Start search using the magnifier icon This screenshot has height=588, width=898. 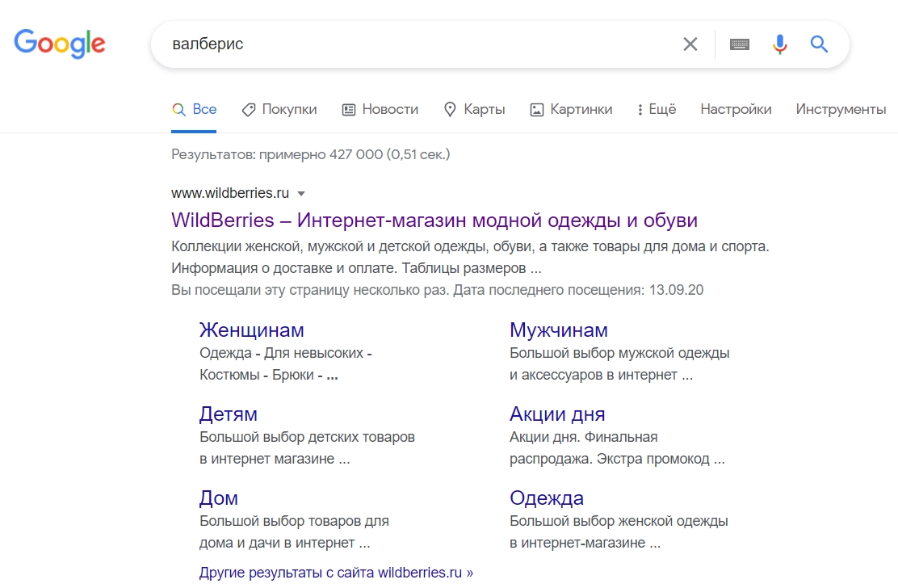click(819, 44)
